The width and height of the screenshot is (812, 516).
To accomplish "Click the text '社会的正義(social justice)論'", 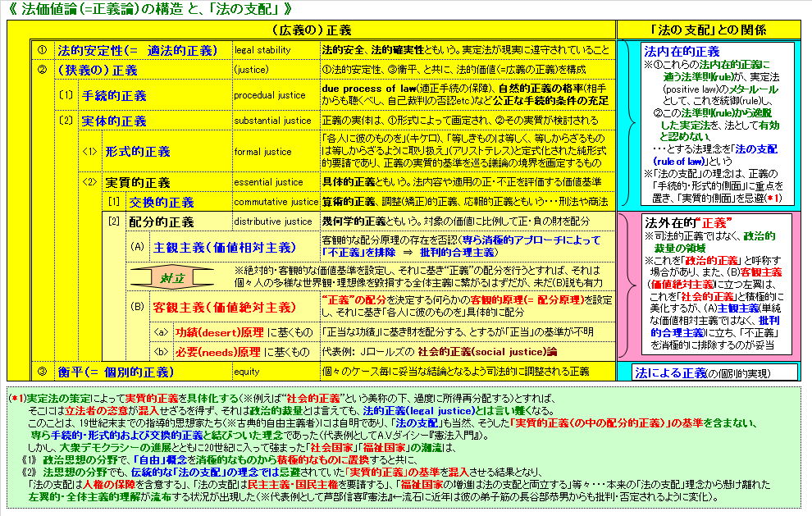I will (487, 352).
